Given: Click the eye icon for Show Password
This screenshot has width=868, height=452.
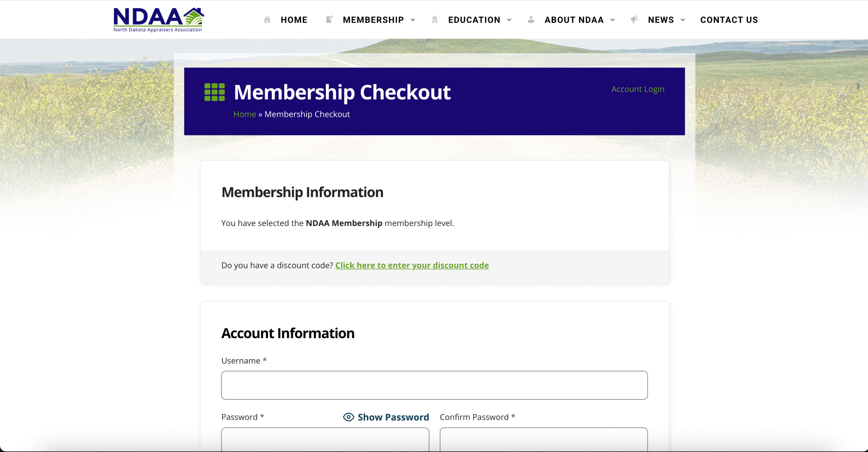Looking at the screenshot, I should (349, 417).
